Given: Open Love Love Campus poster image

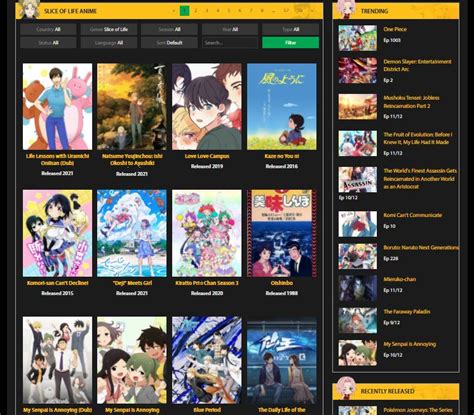Looking at the screenshot, I should pos(207,107).
